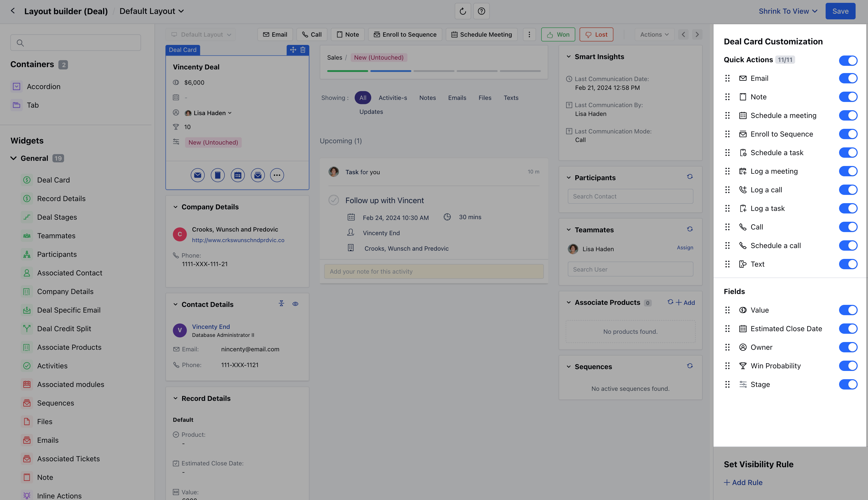Viewport: 868px width, 500px height.
Task: Click the Lost button
Action: pyautogui.click(x=596, y=34)
